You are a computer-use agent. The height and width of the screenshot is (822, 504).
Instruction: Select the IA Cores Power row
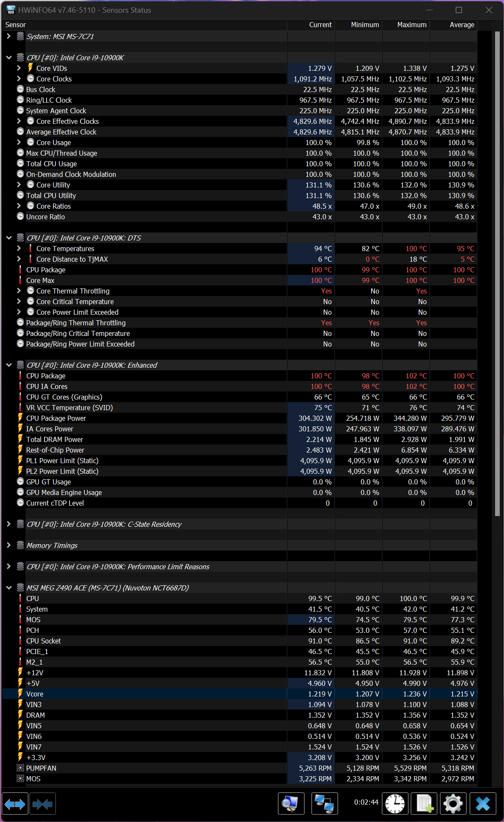pos(239,429)
